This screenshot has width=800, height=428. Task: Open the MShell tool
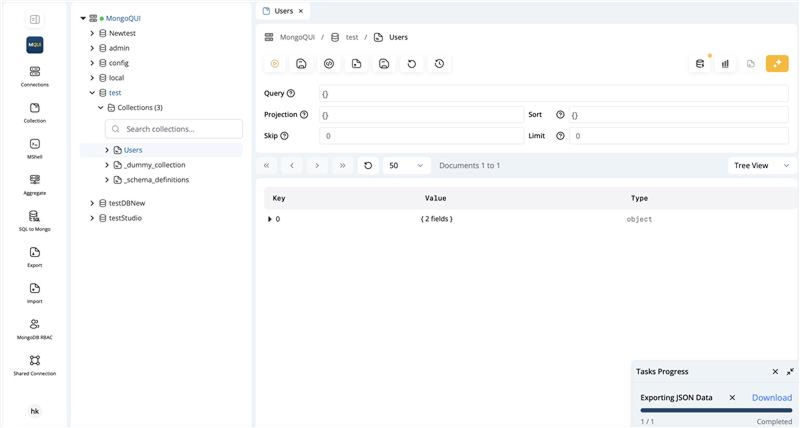click(x=35, y=148)
